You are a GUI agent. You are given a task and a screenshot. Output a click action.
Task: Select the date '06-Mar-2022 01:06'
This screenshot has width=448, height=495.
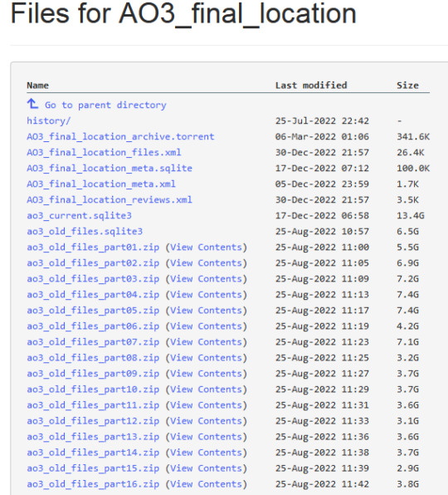coord(322,137)
